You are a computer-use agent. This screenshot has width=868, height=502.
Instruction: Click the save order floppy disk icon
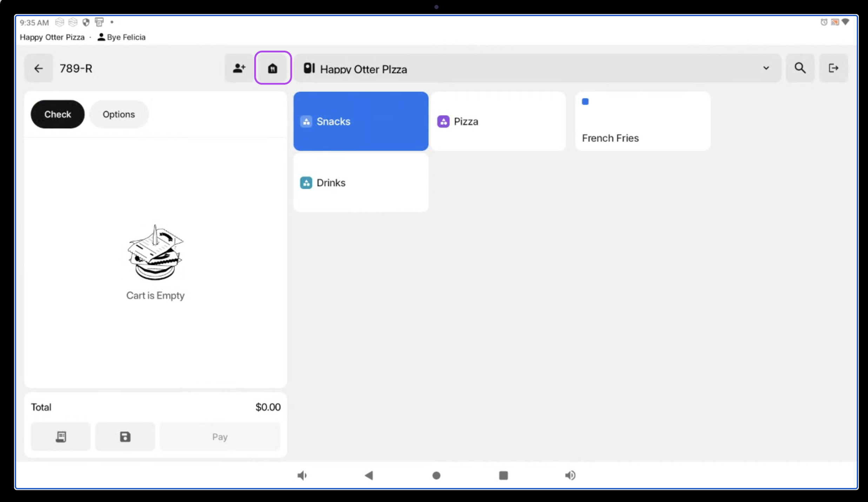125,436
